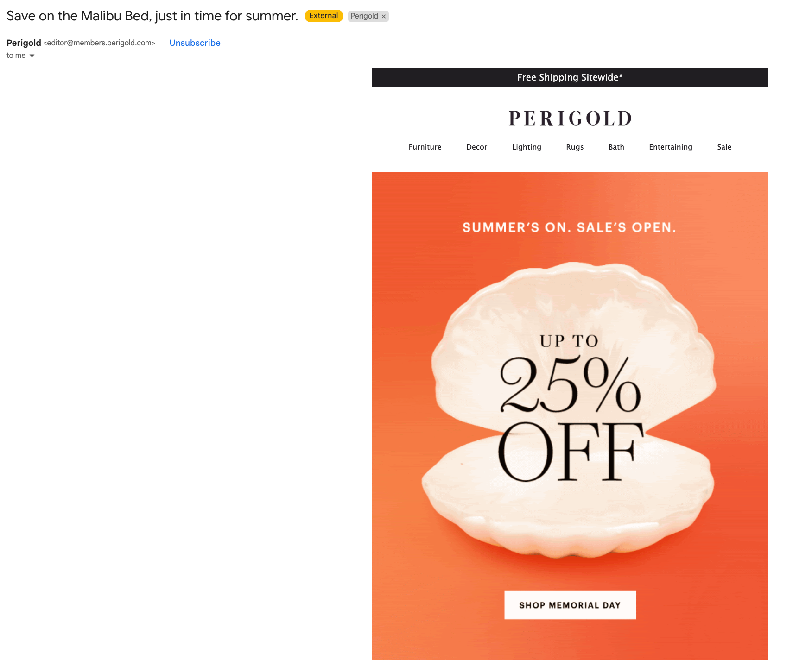Click the Free Shipping Sitewide banner
812x666 pixels.
570,77
